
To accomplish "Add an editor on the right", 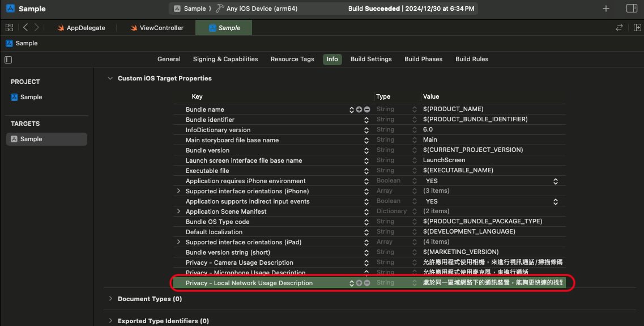I will pyautogui.click(x=637, y=28).
